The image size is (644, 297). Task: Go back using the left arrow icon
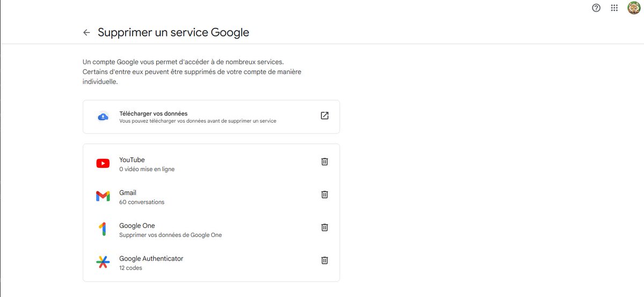point(86,33)
